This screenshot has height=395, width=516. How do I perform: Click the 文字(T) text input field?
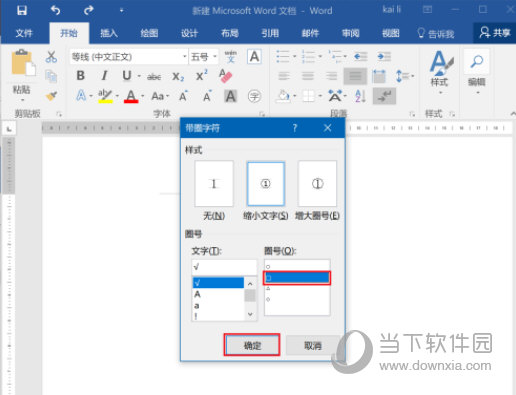pyautogui.click(x=224, y=267)
